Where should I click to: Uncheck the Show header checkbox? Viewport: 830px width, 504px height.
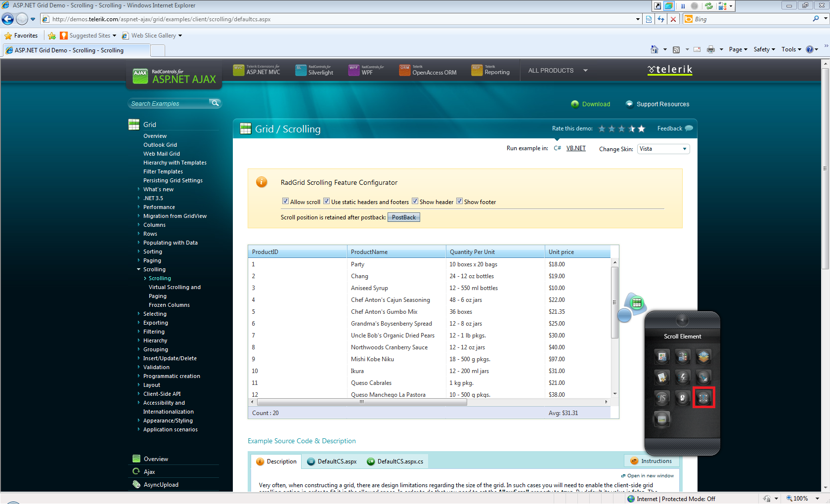click(415, 201)
